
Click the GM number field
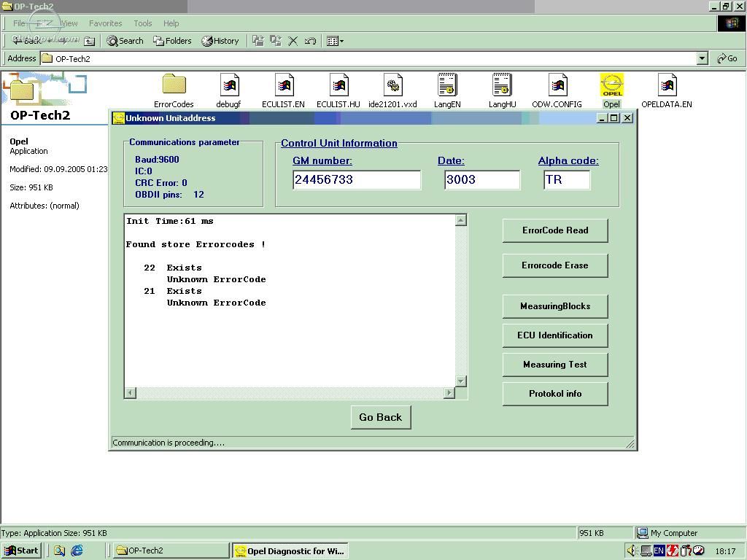356,180
